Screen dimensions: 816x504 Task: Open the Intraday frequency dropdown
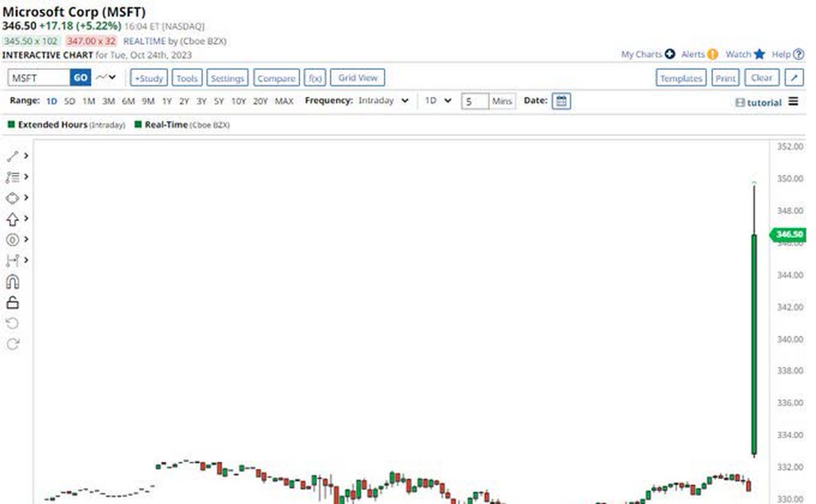tap(383, 101)
